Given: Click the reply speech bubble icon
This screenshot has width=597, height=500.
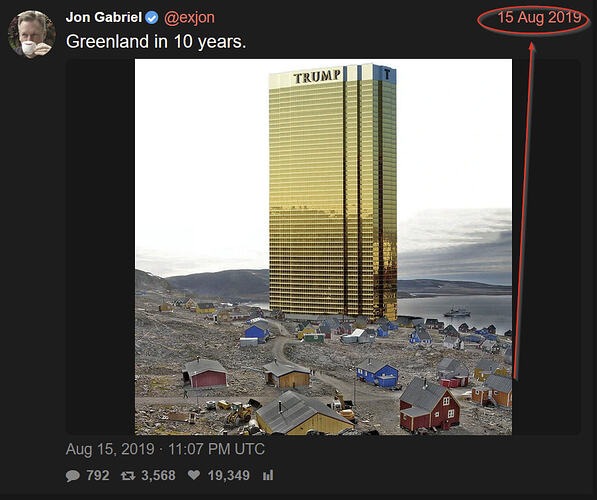Looking at the screenshot, I should (73, 476).
